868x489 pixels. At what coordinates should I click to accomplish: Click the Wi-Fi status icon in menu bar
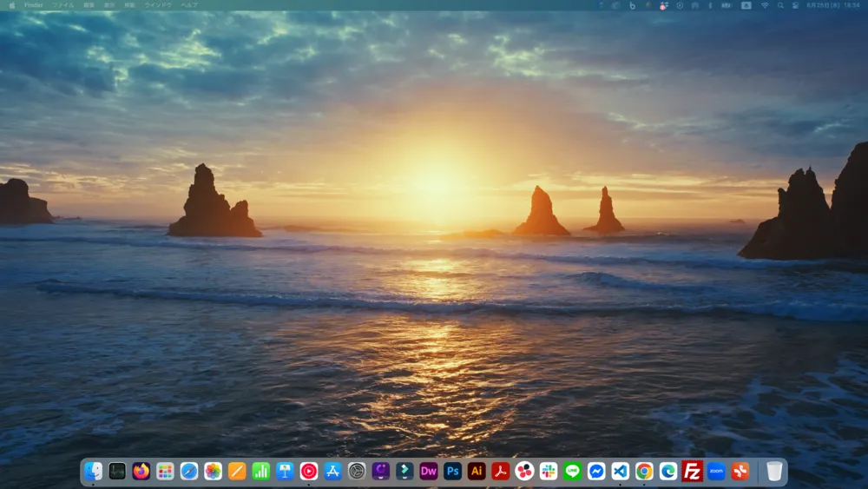765,5
